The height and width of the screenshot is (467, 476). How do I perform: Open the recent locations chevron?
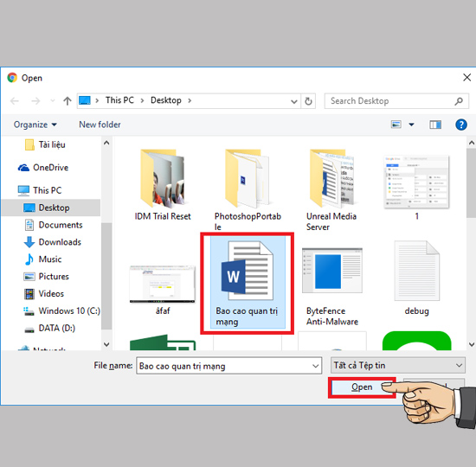[x=53, y=101]
